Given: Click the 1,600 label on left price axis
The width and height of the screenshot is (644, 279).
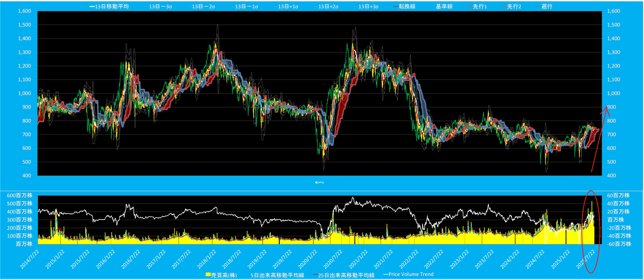Looking at the screenshot, I should [24, 11].
